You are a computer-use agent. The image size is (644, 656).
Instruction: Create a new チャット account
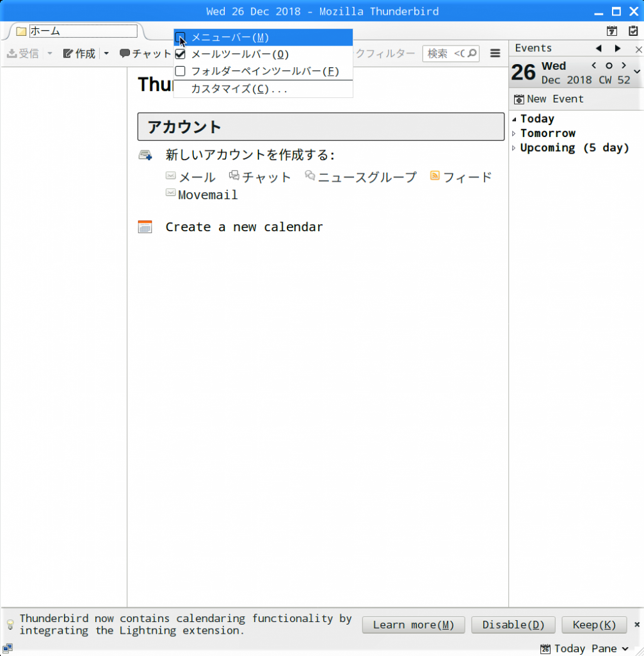(260, 177)
